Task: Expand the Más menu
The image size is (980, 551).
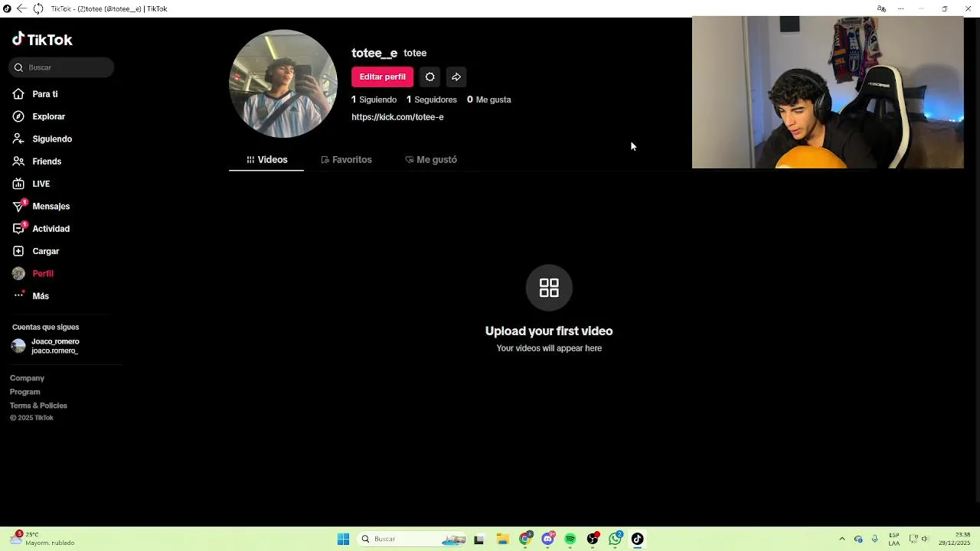Action: point(41,296)
